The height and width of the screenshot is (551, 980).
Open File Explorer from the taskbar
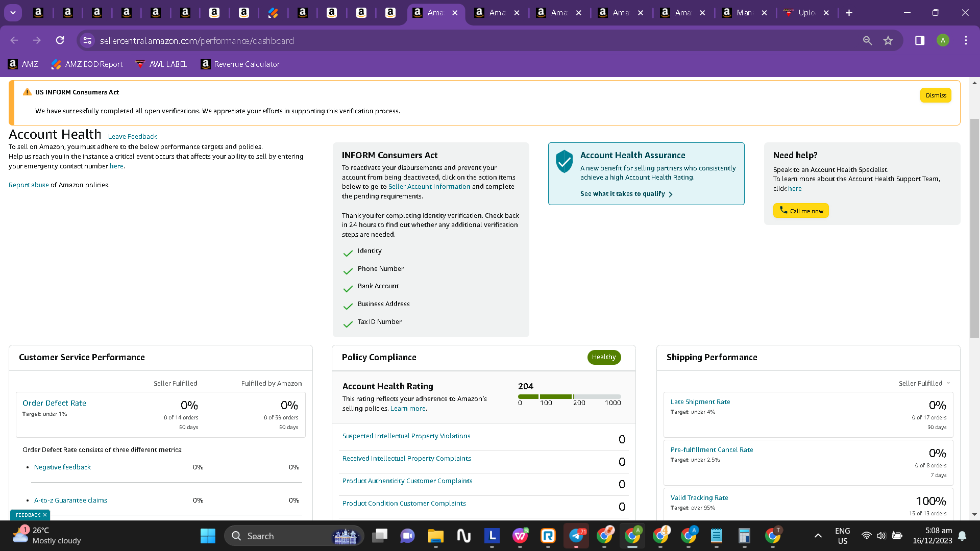click(435, 536)
